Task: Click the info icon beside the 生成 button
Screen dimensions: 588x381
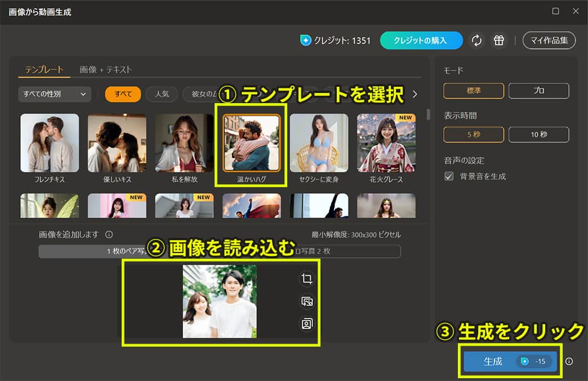Action: tap(569, 362)
